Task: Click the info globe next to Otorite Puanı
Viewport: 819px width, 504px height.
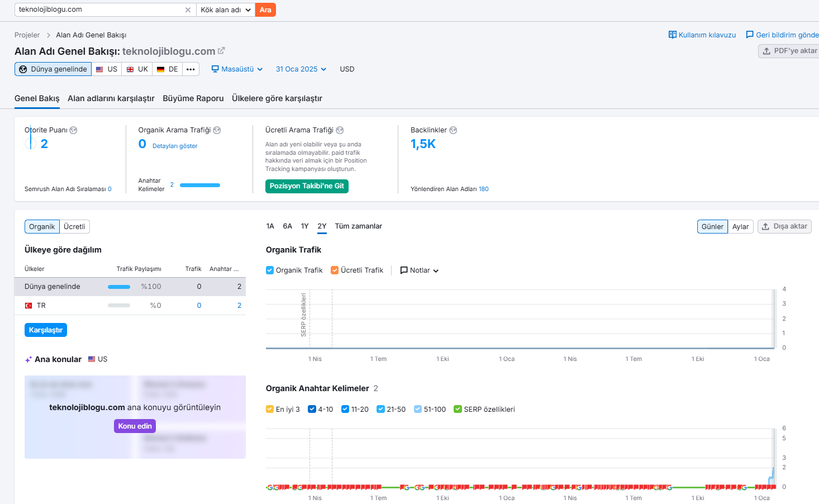Action: [73, 130]
